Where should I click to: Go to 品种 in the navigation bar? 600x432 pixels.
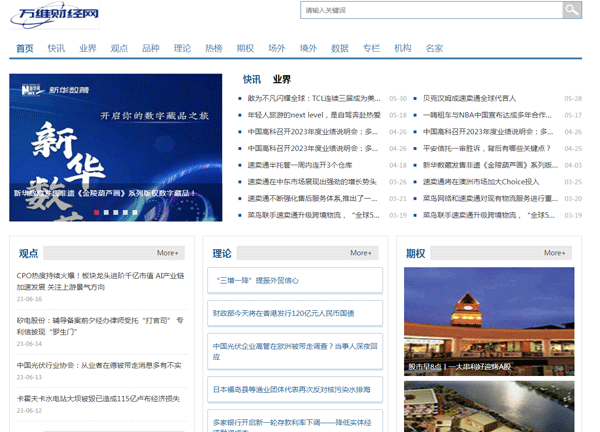coord(151,48)
